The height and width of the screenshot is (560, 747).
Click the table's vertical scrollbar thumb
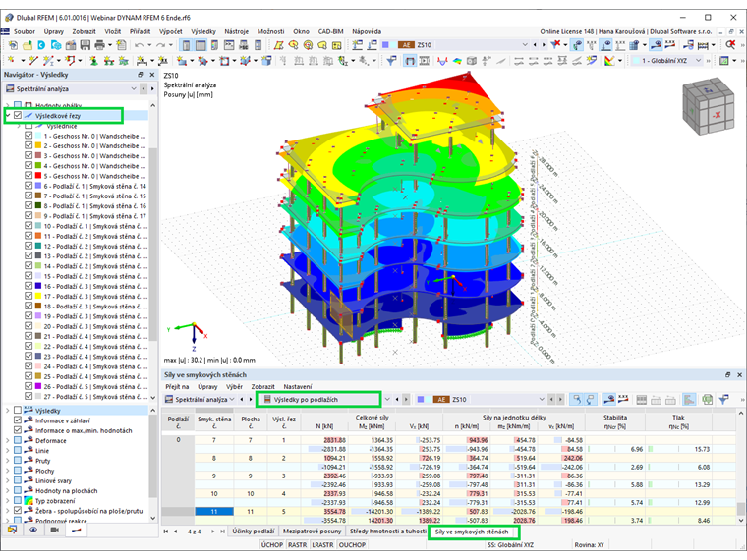[x=740, y=509]
